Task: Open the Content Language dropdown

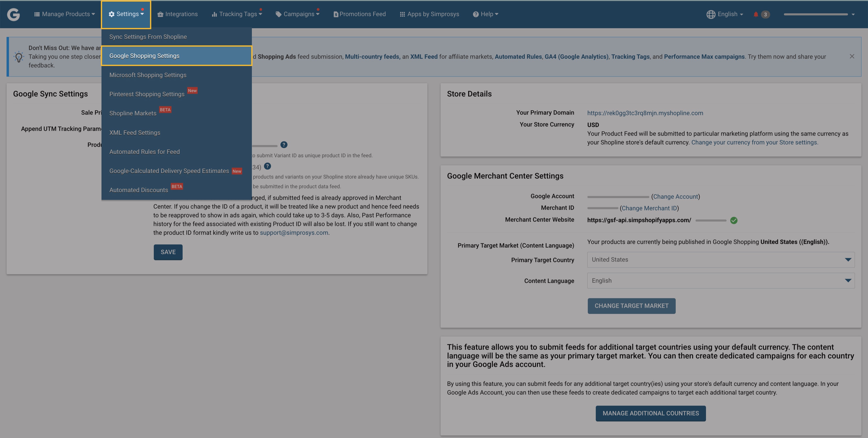Action: 721,281
